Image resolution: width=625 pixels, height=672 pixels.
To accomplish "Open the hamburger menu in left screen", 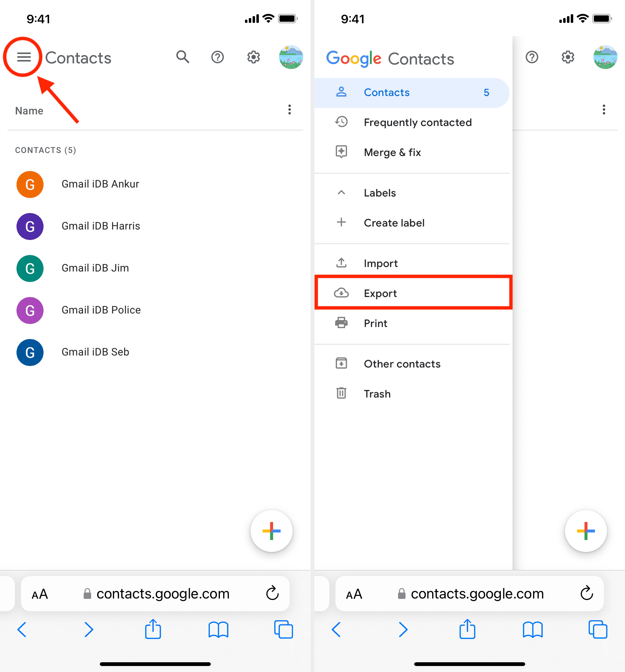I will [x=24, y=57].
